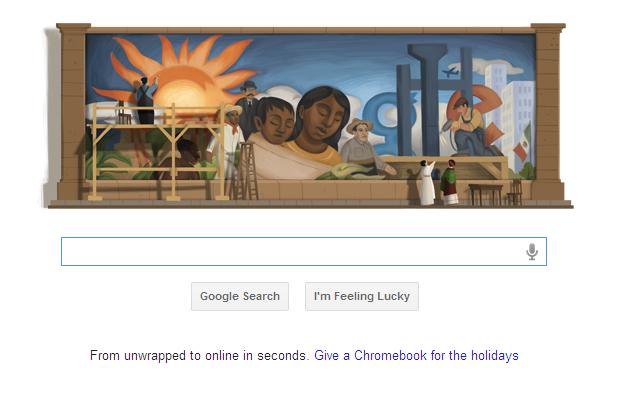
Task: Click the Mexican flag in the doodle
Action: click(x=523, y=144)
